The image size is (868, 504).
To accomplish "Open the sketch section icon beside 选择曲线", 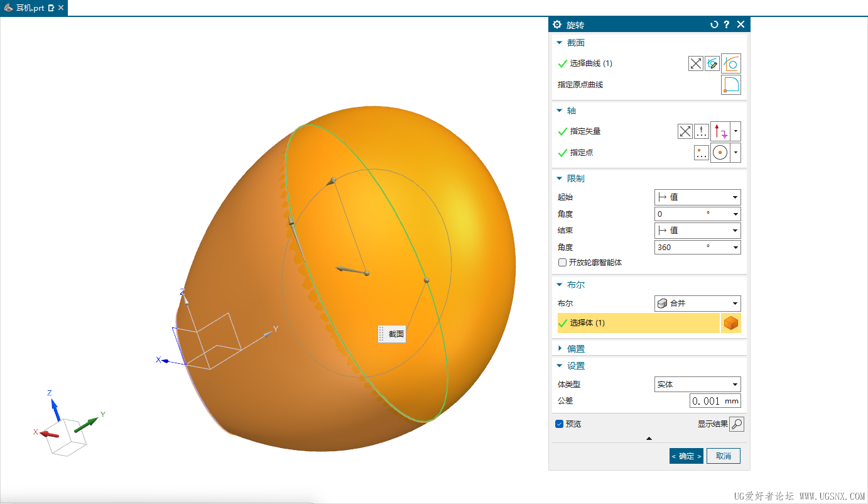I will [x=712, y=63].
